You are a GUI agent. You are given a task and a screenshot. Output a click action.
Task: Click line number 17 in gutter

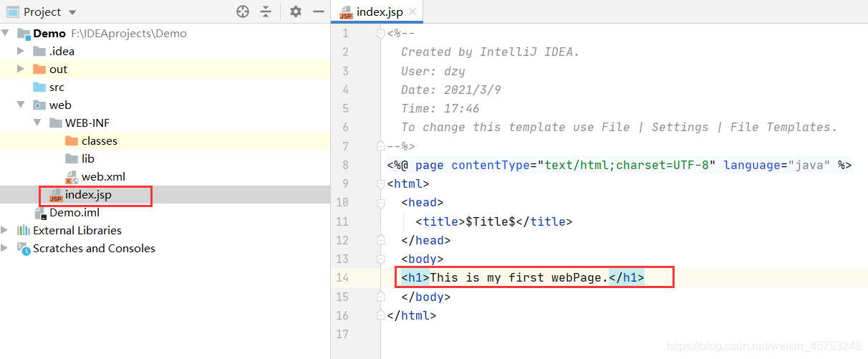pos(342,334)
